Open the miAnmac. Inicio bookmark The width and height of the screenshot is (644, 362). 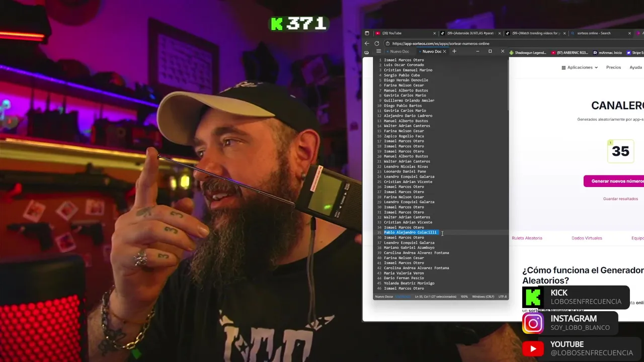point(607,53)
